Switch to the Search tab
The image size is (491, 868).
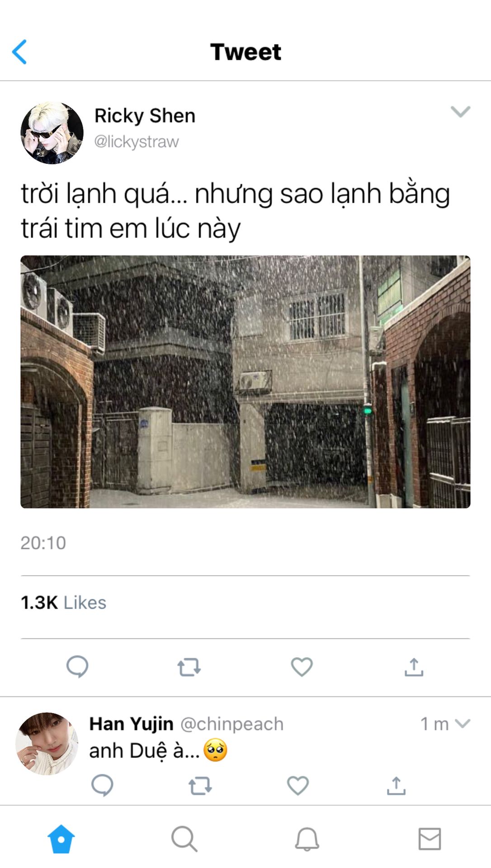click(x=184, y=839)
